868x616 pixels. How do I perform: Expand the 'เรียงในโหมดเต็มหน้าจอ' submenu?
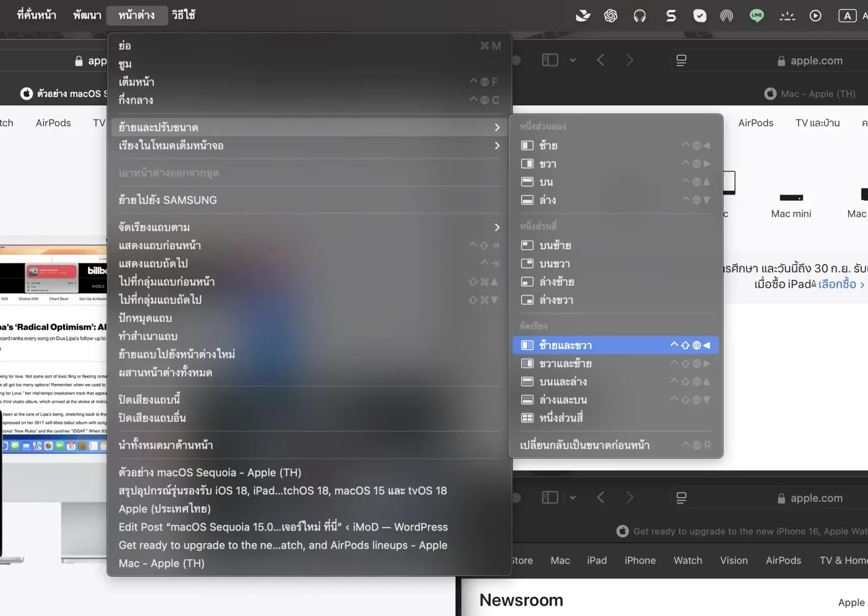point(309,146)
